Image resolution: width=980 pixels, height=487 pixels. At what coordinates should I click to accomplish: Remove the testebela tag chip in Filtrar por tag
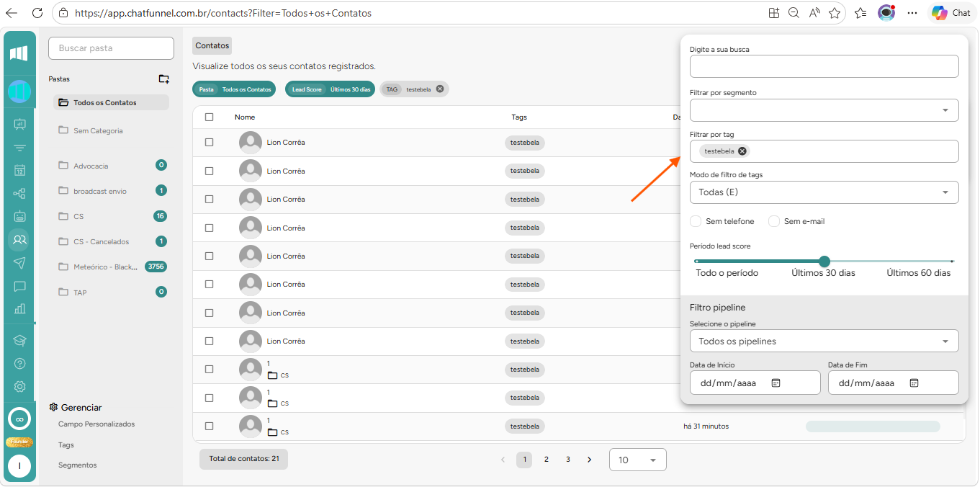click(x=742, y=151)
